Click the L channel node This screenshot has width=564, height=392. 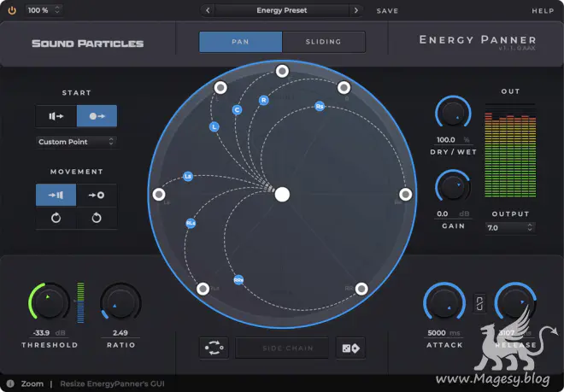tap(214, 126)
